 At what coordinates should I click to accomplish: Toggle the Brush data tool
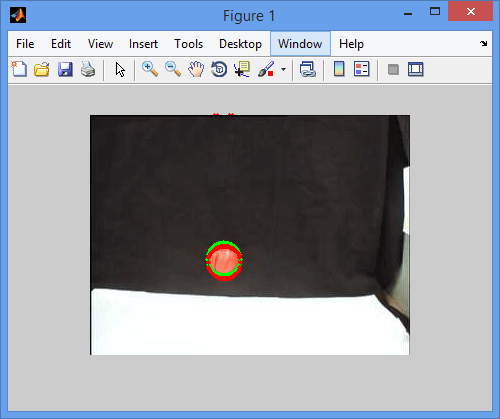[266, 69]
